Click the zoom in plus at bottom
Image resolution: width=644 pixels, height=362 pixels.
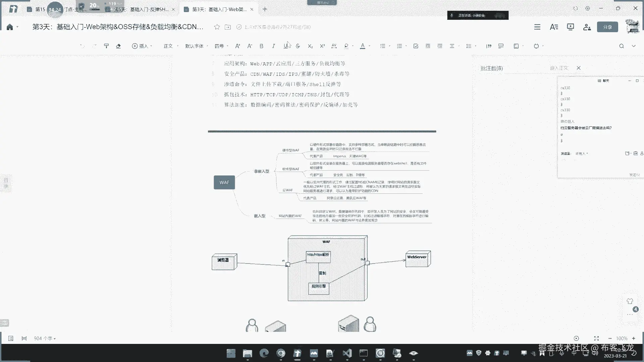634,338
